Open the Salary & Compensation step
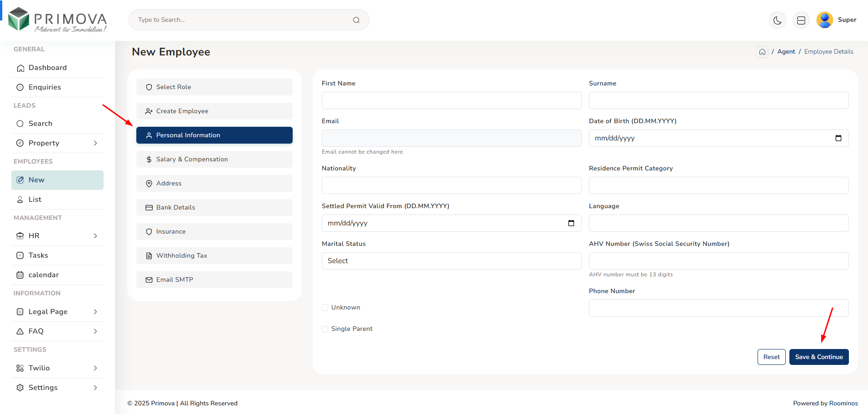The image size is (868, 414). point(214,160)
